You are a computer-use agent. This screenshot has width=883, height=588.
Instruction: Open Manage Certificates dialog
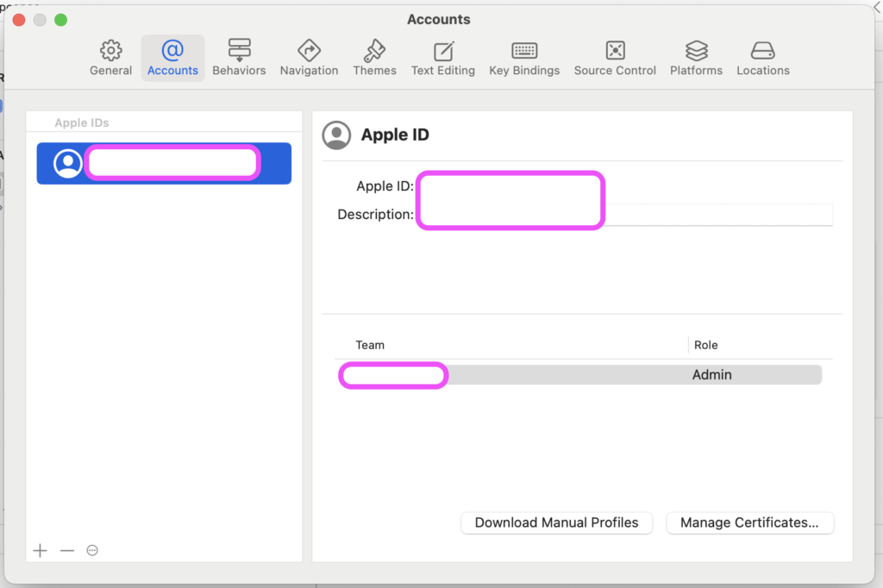pyautogui.click(x=749, y=522)
